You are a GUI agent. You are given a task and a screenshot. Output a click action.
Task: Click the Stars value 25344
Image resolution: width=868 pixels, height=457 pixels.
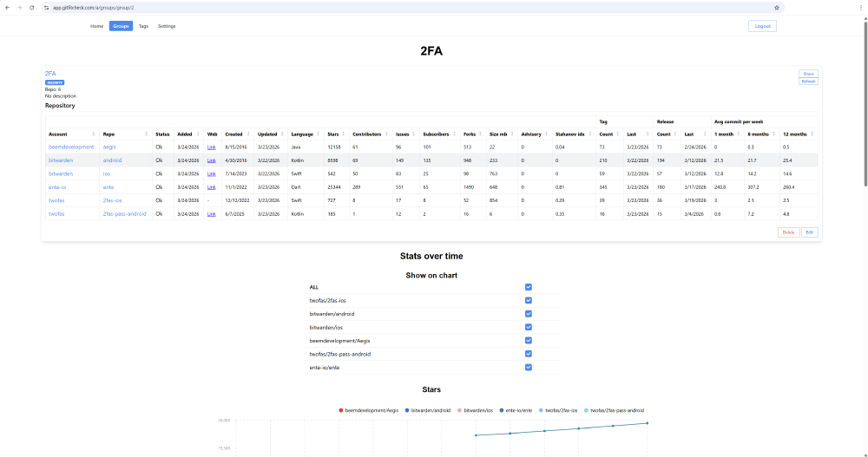point(334,187)
